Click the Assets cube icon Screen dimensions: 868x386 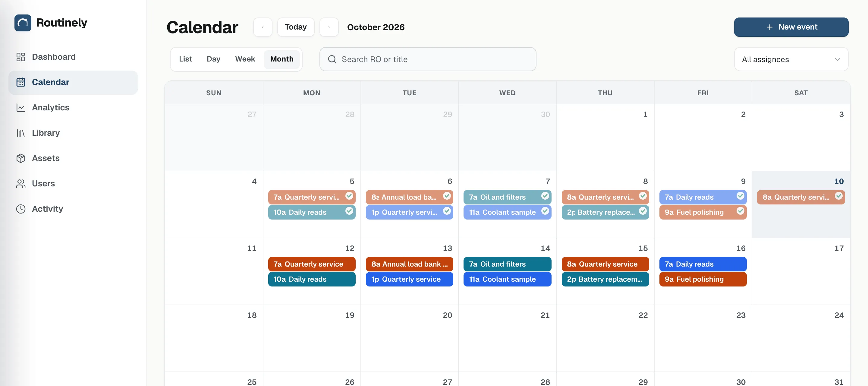(x=21, y=158)
